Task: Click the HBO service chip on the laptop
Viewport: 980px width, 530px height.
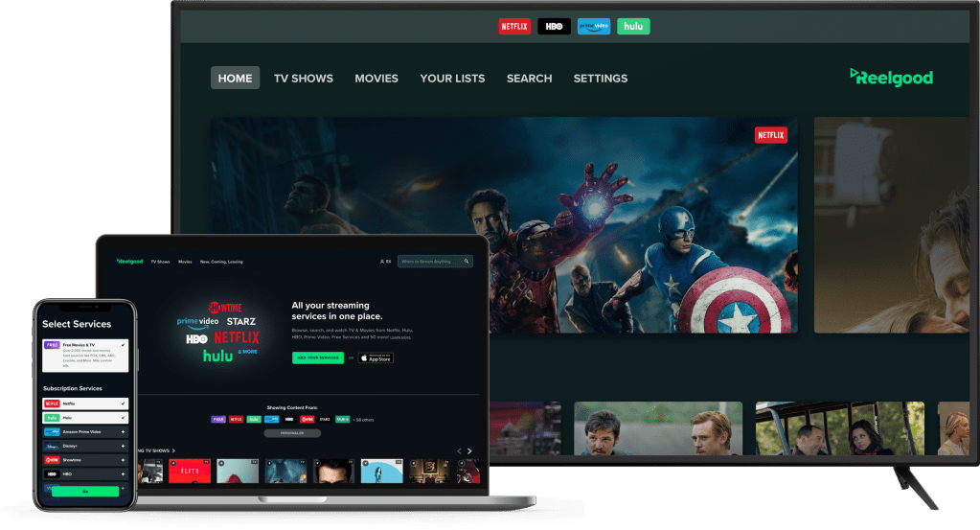Action: pos(289,420)
